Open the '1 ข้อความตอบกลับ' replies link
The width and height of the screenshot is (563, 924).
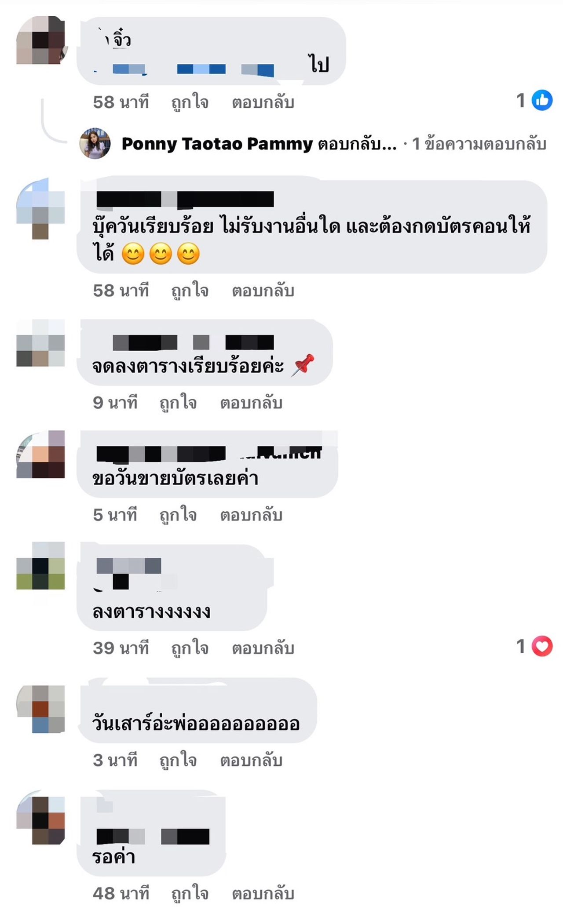(479, 144)
